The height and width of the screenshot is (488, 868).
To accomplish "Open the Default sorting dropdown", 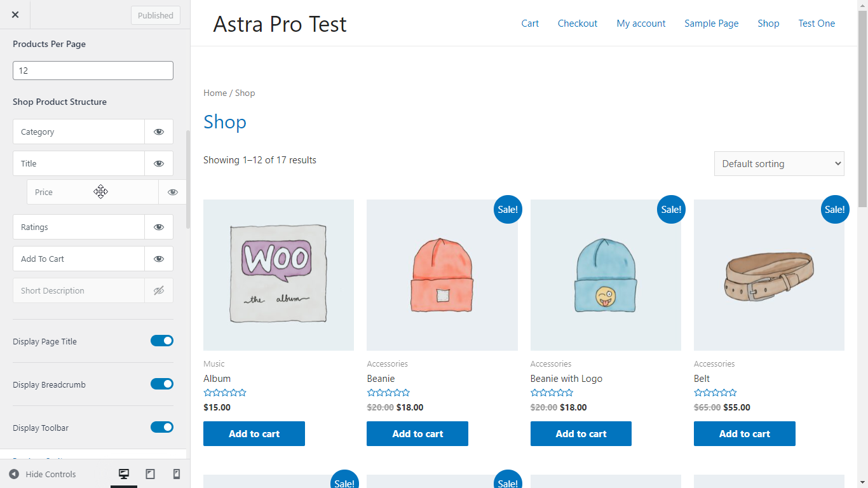I will (779, 163).
